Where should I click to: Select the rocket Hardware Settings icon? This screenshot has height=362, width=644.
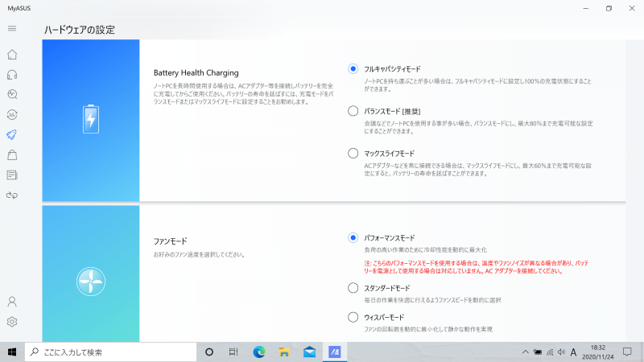(x=12, y=134)
